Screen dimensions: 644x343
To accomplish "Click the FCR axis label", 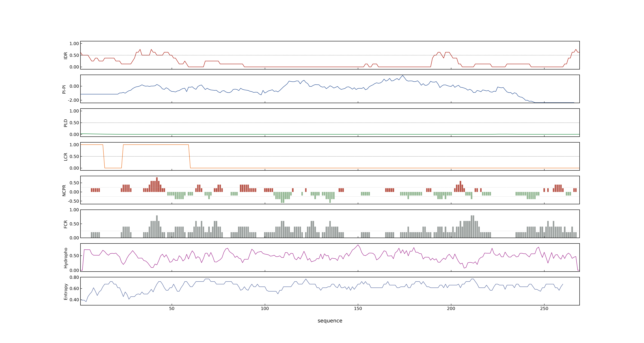I will click(66, 224).
